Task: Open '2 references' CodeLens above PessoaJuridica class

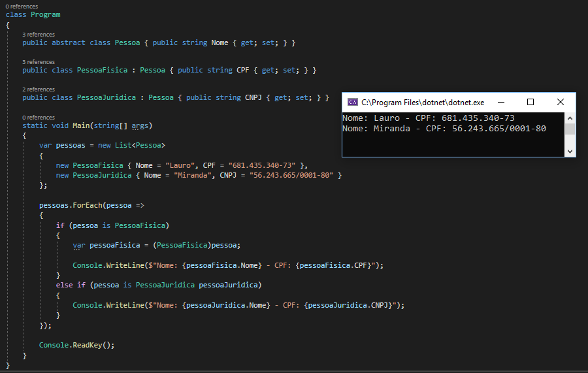Action: tap(39, 89)
